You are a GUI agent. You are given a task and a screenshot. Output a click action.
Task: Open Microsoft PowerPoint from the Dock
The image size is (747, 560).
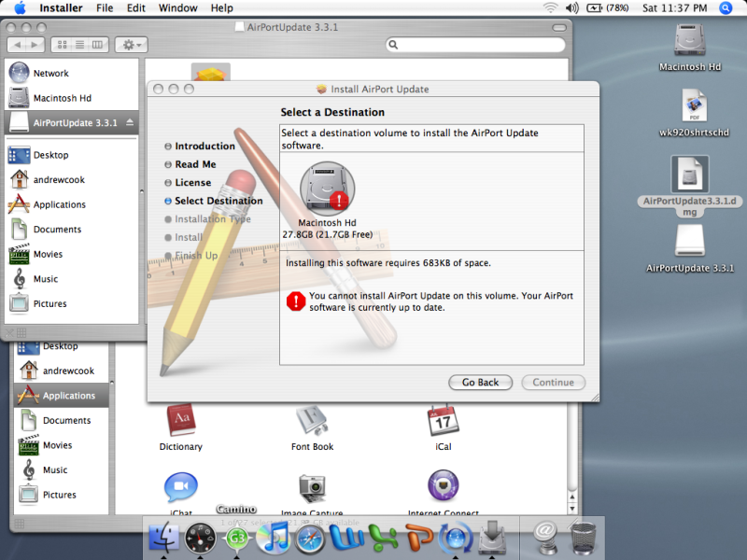[418, 539]
